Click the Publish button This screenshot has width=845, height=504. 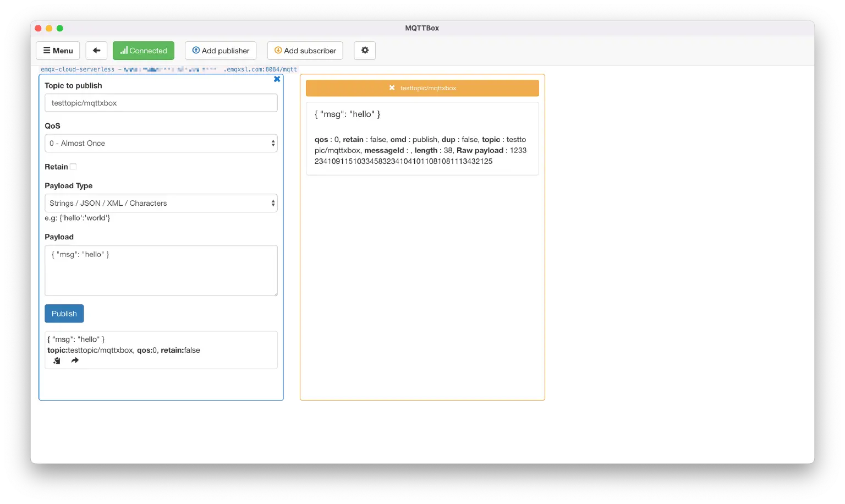click(x=64, y=313)
